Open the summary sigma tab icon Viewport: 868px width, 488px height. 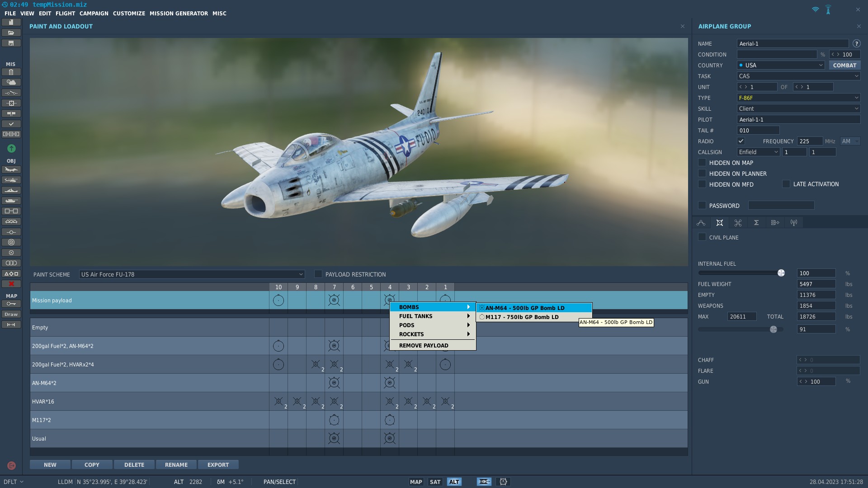coord(756,223)
